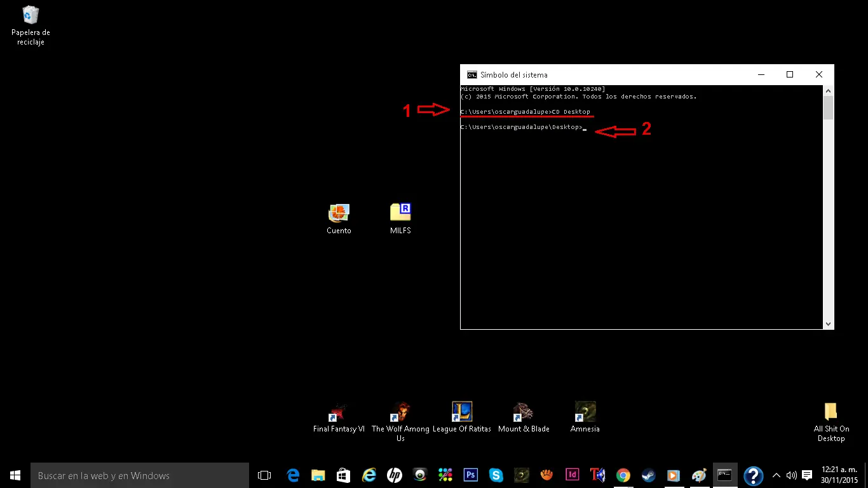The image size is (868, 488).
Task: Click the Microsoft Windows version line
Action: [532, 89]
